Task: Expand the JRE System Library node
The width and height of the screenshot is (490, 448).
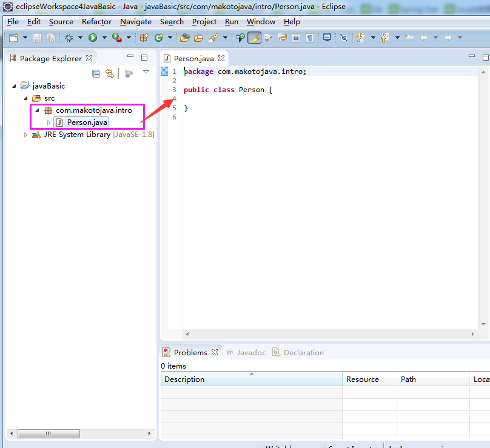Action: click(25, 135)
